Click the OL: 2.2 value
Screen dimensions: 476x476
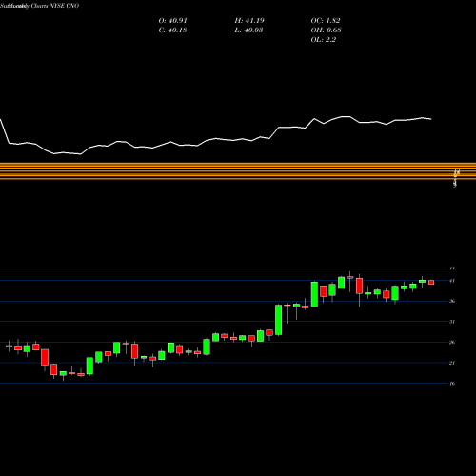click(324, 40)
